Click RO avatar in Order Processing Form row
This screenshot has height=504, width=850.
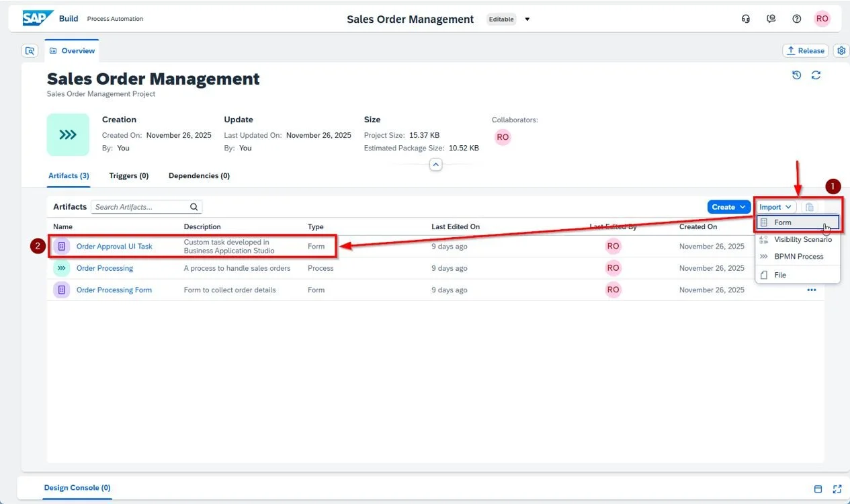pyautogui.click(x=613, y=290)
